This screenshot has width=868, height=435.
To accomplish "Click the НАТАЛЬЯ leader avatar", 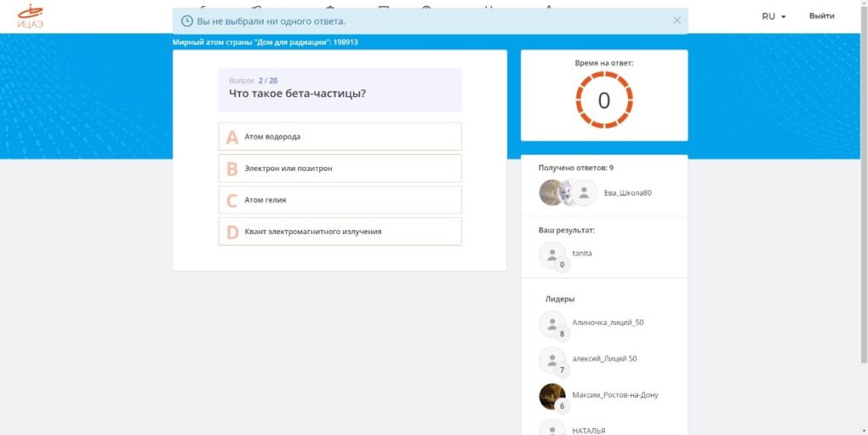I will coord(552,428).
